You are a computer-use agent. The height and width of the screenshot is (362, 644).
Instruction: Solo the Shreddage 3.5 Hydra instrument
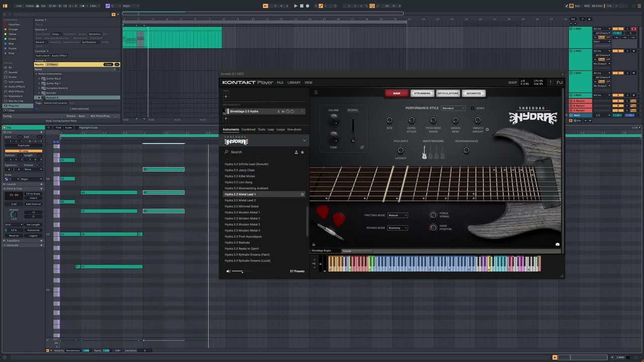(279, 111)
